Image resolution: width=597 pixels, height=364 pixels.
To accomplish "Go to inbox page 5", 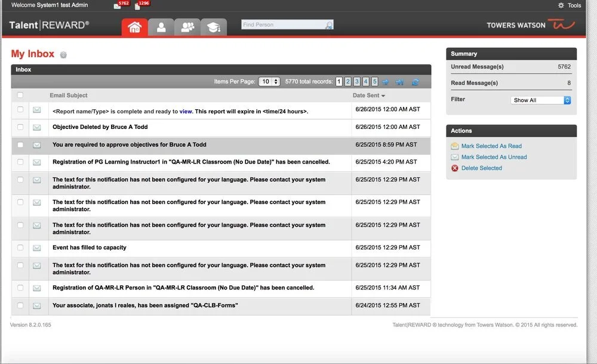I will click(x=375, y=82).
